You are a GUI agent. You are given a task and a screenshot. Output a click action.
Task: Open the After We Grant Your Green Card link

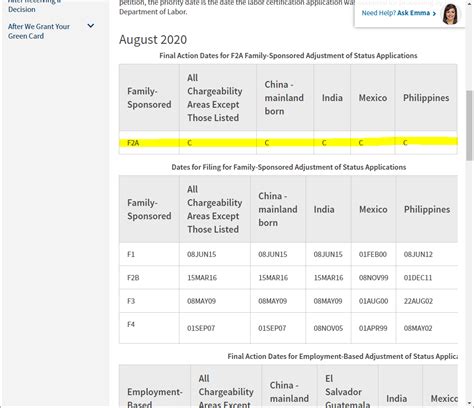(39, 31)
